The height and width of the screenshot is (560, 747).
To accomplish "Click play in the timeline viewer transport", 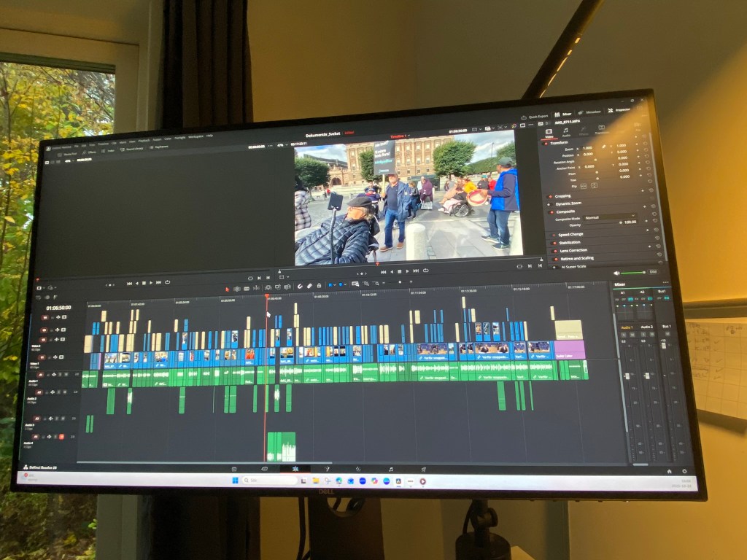I will pyautogui.click(x=407, y=271).
